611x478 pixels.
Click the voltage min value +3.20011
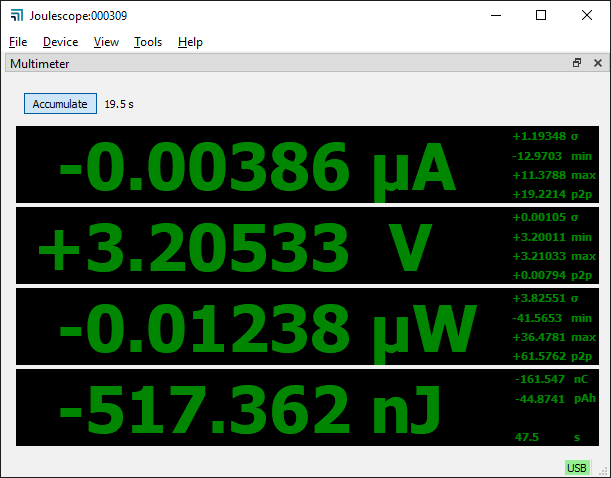click(x=539, y=237)
